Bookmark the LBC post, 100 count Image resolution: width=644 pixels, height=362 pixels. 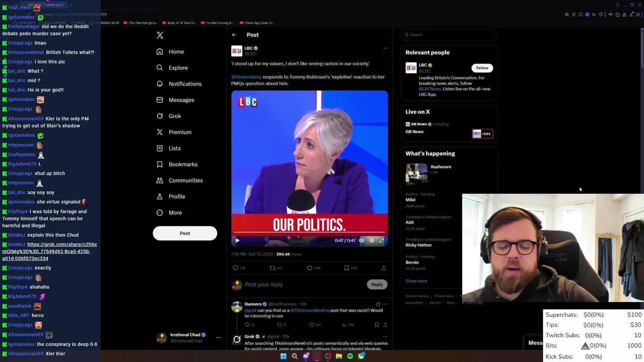click(x=346, y=268)
